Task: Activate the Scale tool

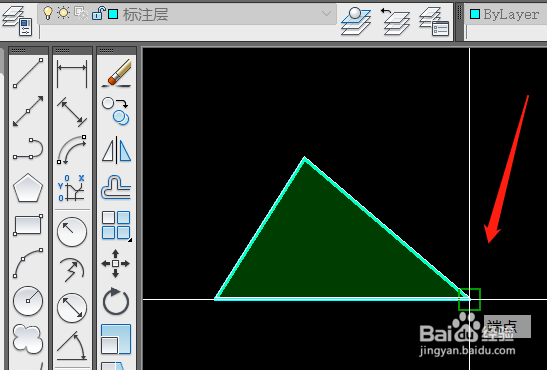Action: coord(116,339)
